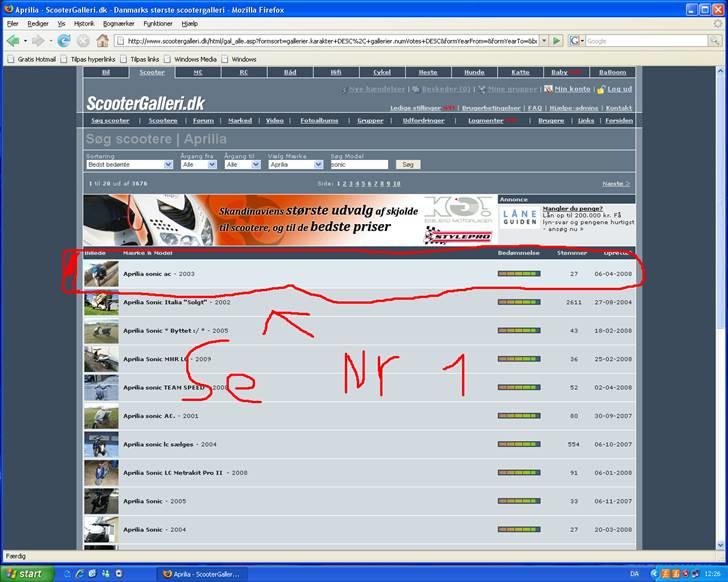Click the Næste next-page link
The height and width of the screenshot is (582, 728).
point(616,184)
